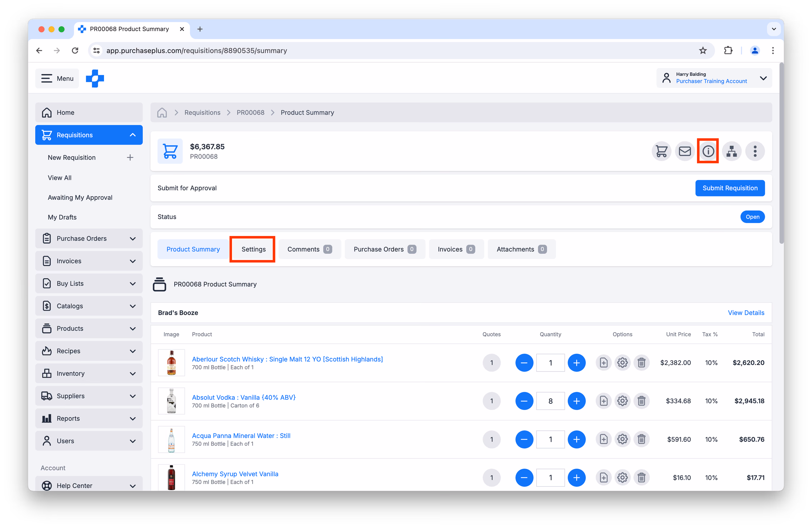812x528 pixels.
Task: Open settings gear for Aberlour Scotch Whisky
Action: 622,363
